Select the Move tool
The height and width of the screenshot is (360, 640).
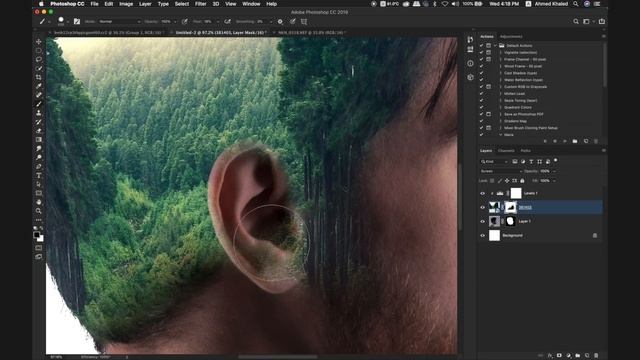(x=39, y=42)
